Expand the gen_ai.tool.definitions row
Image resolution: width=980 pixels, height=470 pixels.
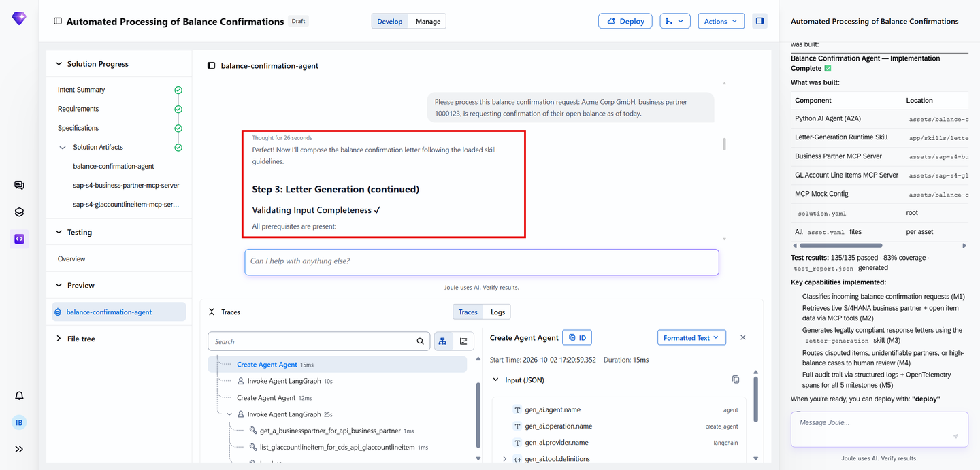[504, 459]
